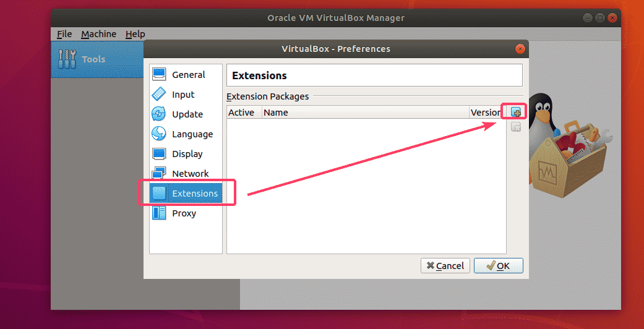This screenshot has width=644, height=329.
Task: Click the Cancel button
Action: pos(445,266)
